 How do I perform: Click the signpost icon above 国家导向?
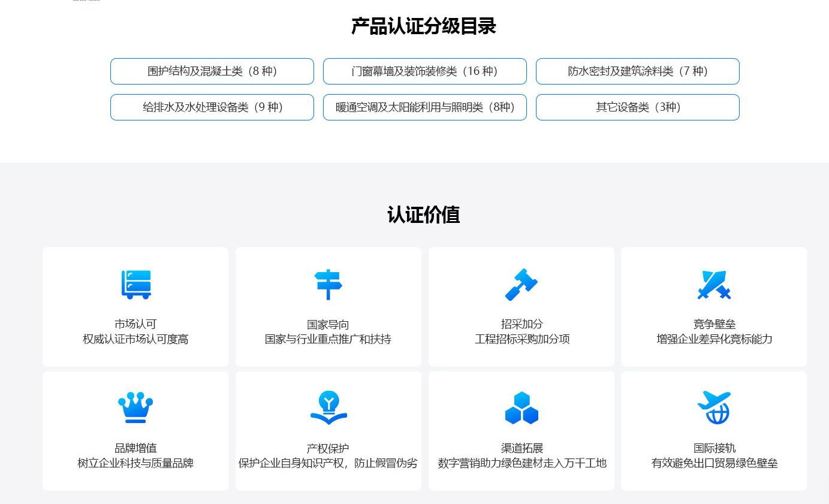click(x=328, y=285)
